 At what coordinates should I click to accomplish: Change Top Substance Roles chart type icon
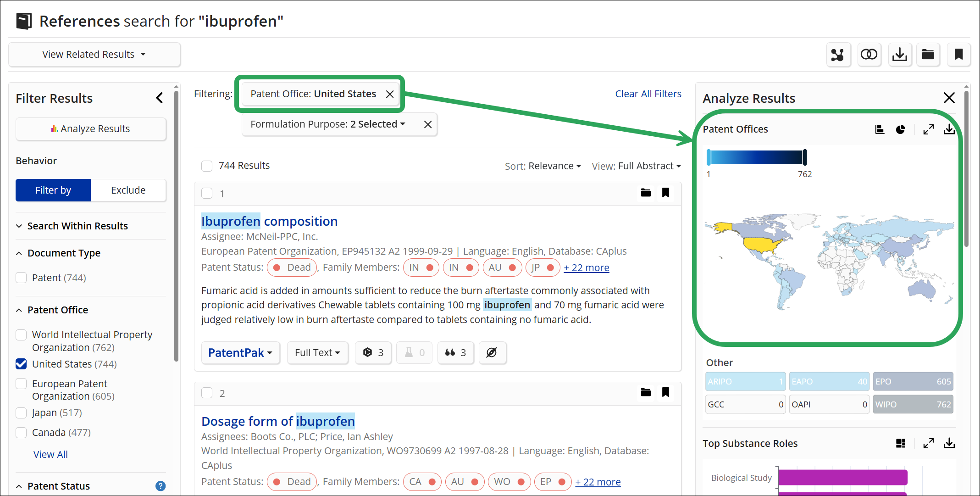tap(901, 443)
